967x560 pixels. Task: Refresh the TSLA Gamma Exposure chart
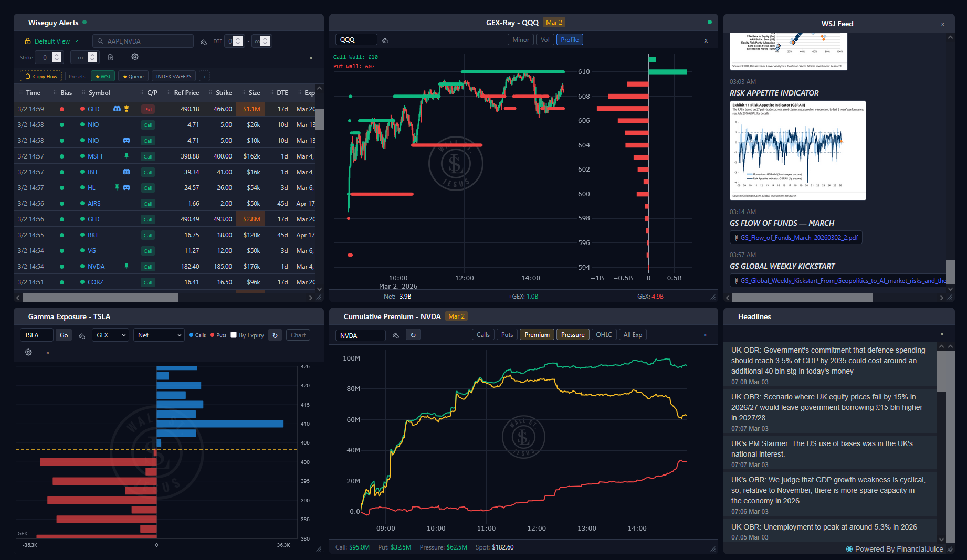coord(275,335)
